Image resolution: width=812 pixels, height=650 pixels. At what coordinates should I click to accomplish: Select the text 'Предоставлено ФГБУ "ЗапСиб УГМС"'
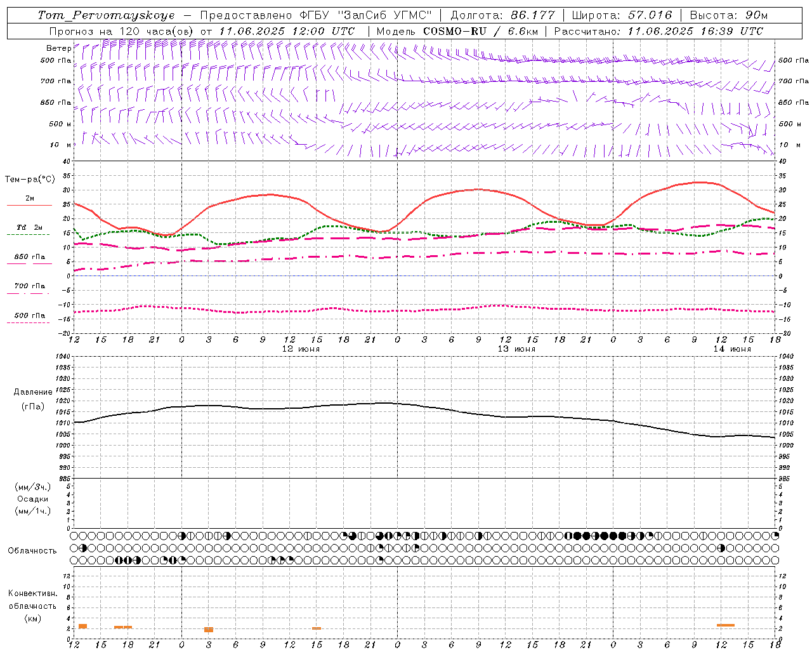316,15
